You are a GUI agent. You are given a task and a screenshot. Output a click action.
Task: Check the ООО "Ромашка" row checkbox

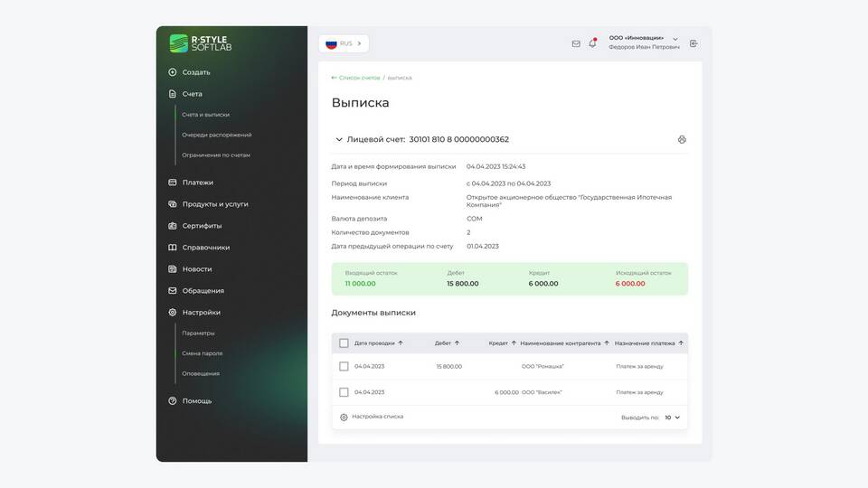[344, 366]
